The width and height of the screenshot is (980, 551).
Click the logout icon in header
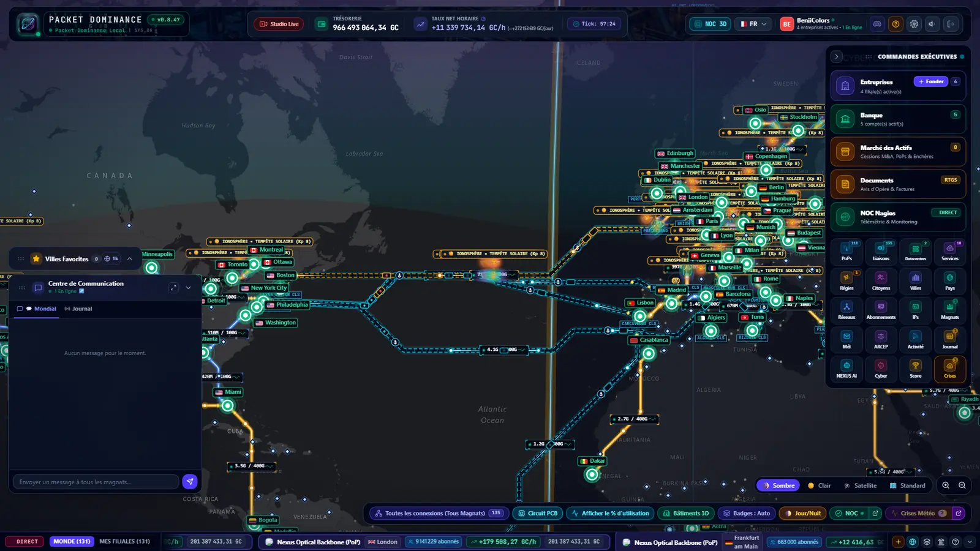click(951, 24)
